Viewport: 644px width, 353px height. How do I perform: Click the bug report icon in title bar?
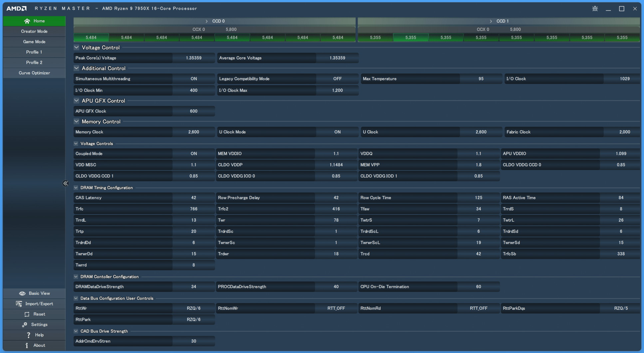pyautogui.click(x=595, y=9)
